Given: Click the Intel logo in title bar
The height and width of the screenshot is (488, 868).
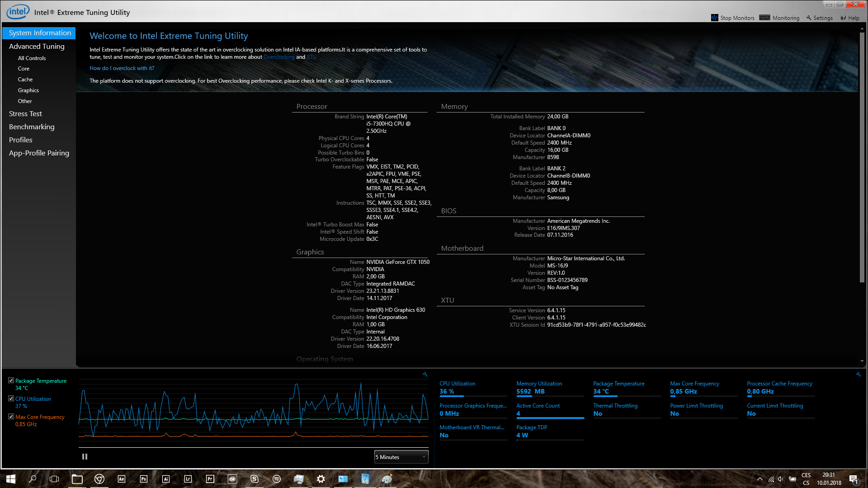Looking at the screenshot, I should (x=18, y=12).
